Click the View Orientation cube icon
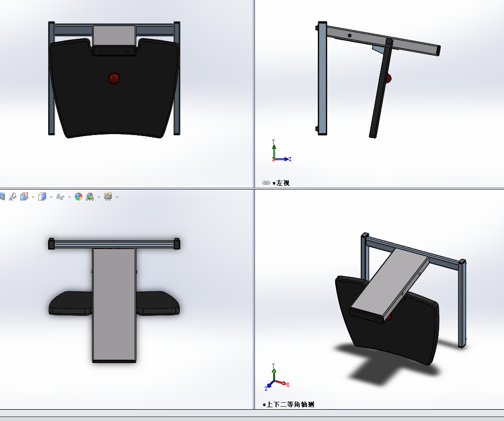504x421 pixels. point(24,196)
